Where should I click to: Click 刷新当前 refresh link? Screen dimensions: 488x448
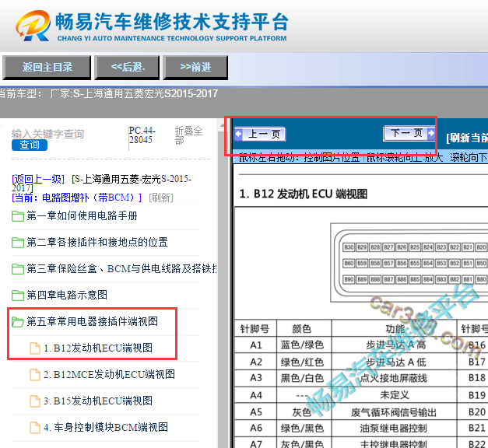tap(467, 138)
